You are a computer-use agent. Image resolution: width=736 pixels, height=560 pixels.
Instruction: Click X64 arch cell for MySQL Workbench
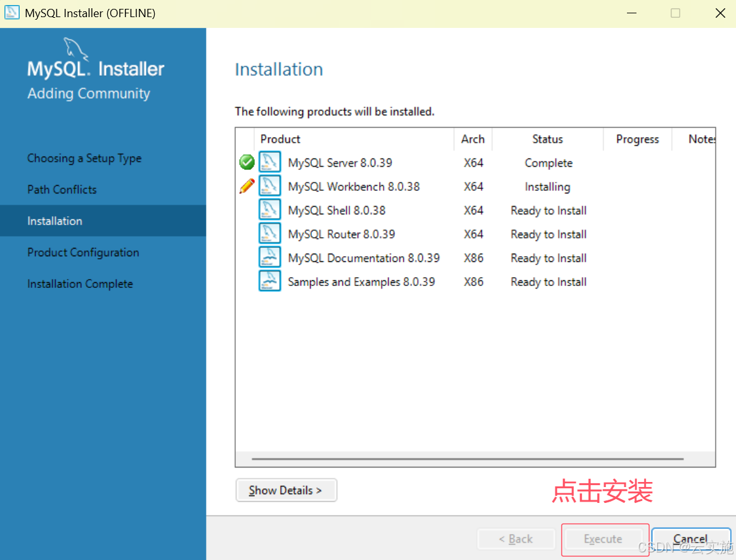coord(473,187)
